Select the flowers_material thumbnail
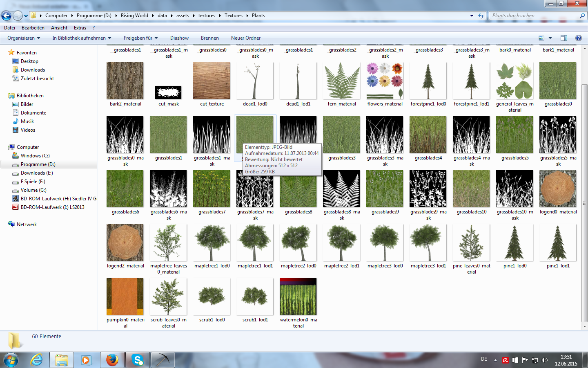This screenshot has height=368, width=588. pos(385,81)
